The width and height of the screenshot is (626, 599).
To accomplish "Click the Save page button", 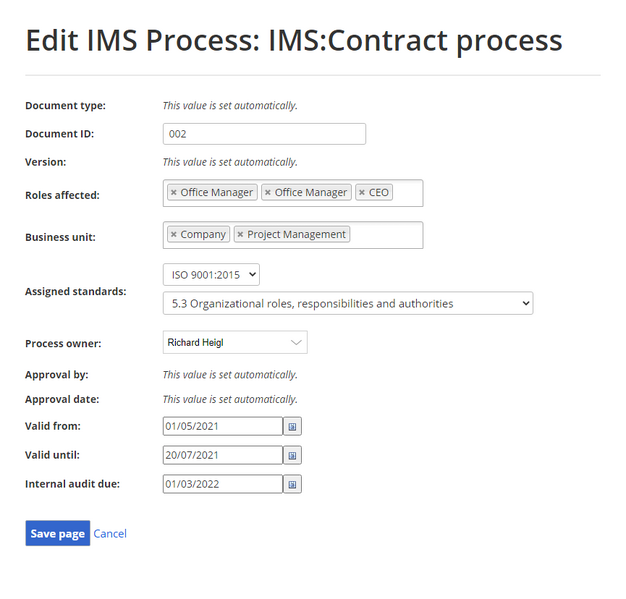I will pos(58,534).
